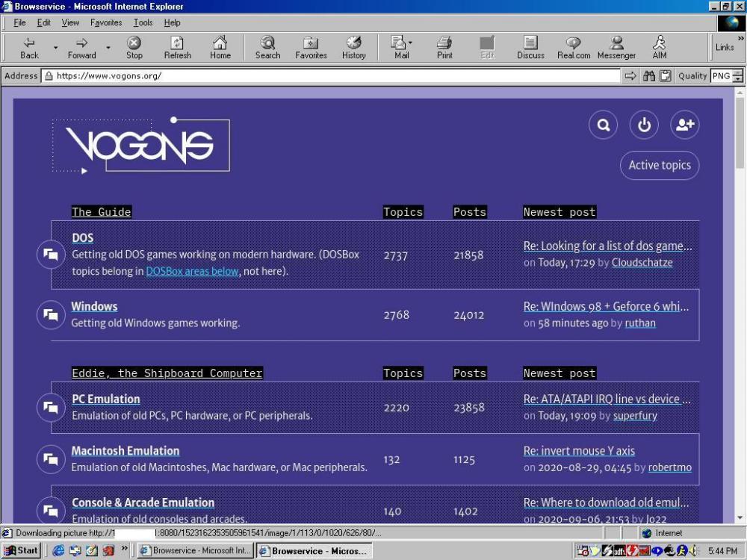This screenshot has height=560, width=747.
Task: Click the VOGONS login power icon
Action: (x=644, y=125)
